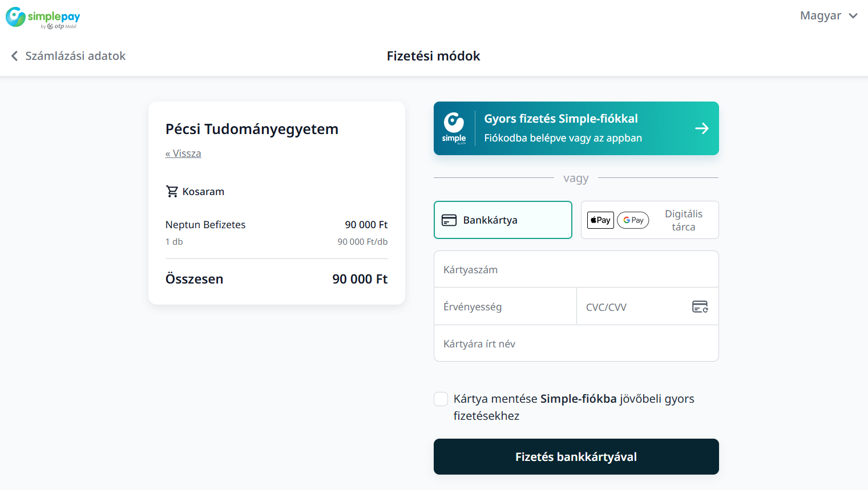The image size is (868, 490).
Task: Click the Google Pay icon
Action: pyautogui.click(x=633, y=220)
